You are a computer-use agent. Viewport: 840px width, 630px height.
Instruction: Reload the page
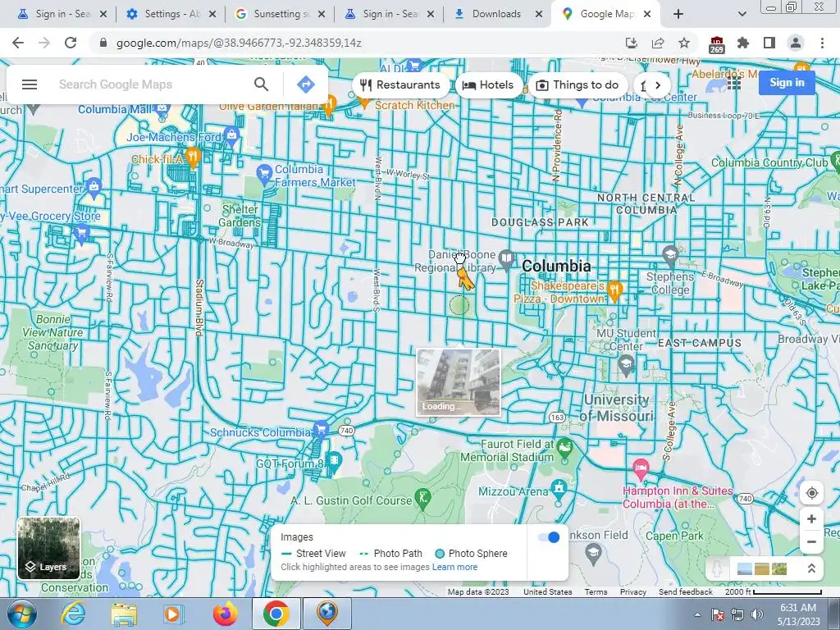tap(71, 43)
